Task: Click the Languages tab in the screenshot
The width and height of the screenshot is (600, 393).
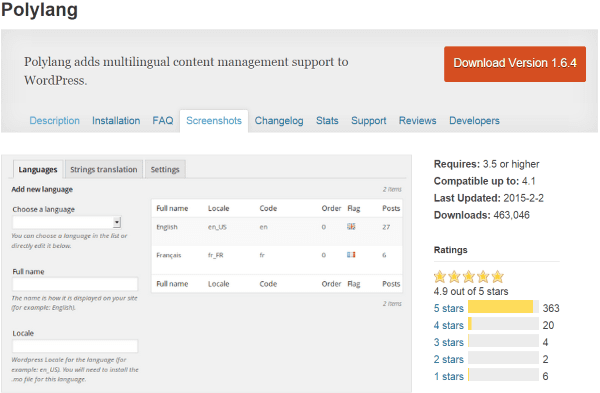Action: coord(38,169)
